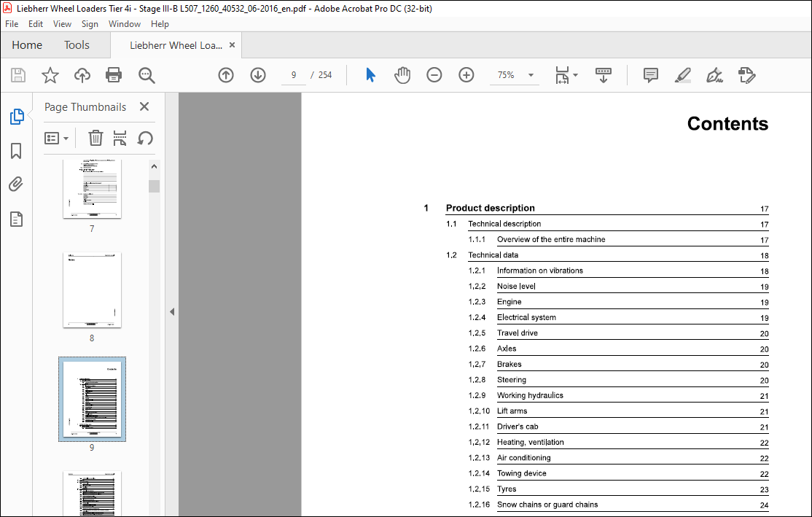This screenshot has height=517, width=812.
Task: Select the Liebherr Wheel Loa... document tab
Action: pyautogui.click(x=176, y=46)
